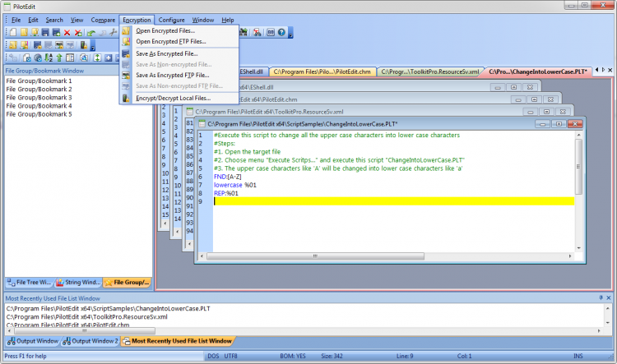Viewport: 617px width, 364px height.
Task: Click the Sort A-Z toolbar icon
Action: (x=49, y=58)
